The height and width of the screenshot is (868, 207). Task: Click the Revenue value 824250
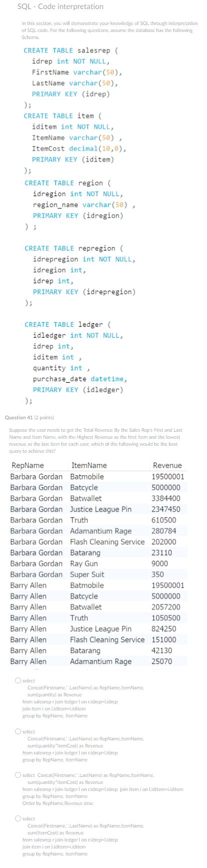(x=164, y=629)
